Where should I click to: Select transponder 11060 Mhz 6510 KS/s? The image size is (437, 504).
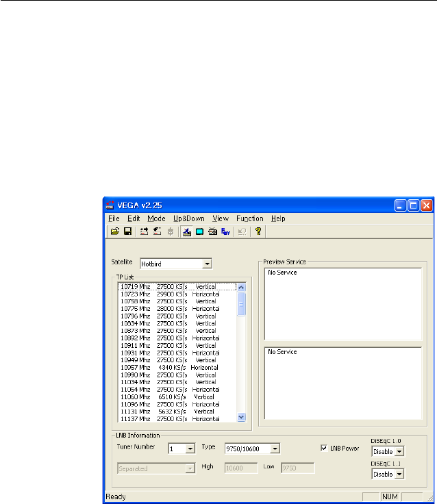pos(177,397)
